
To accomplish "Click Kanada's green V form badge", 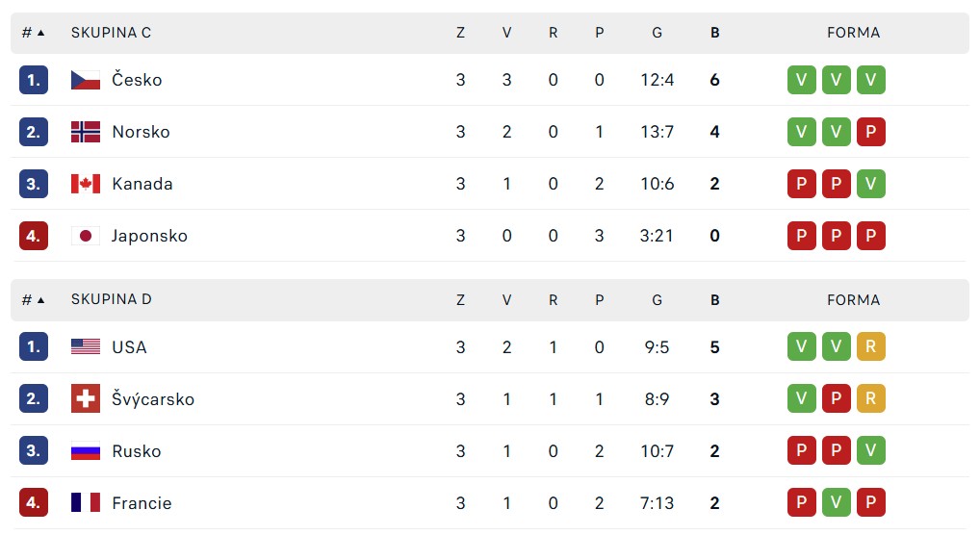I will [x=870, y=184].
